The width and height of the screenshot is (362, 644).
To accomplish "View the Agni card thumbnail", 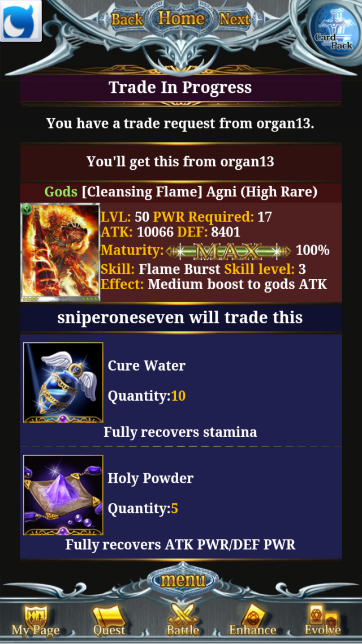I will click(61, 252).
